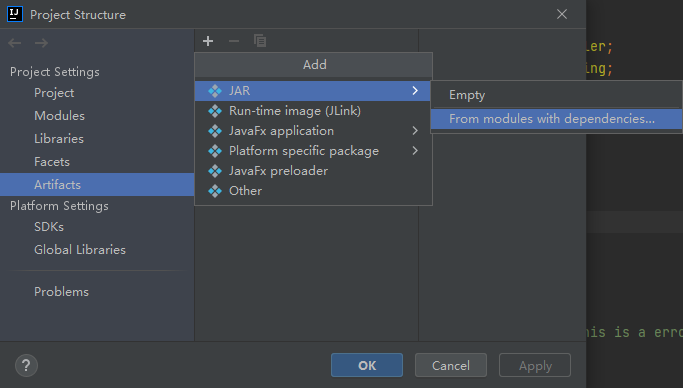Click the IntelliJ logo in title bar
The height and width of the screenshot is (388, 683).
[x=14, y=14]
